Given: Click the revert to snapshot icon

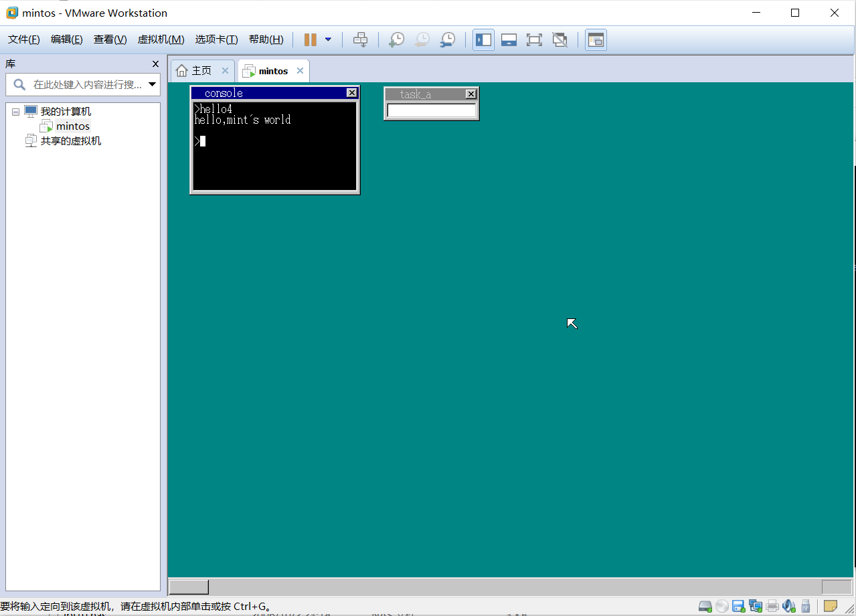Looking at the screenshot, I should tap(422, 39).
